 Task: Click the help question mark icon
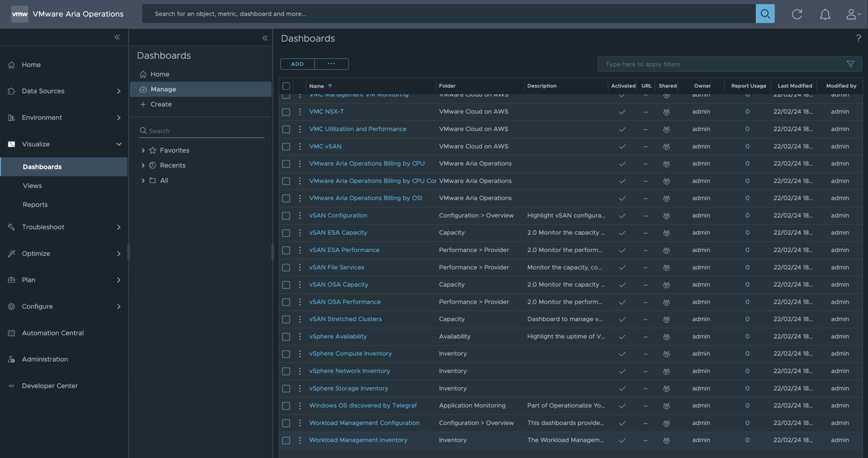tap(859, 38)
